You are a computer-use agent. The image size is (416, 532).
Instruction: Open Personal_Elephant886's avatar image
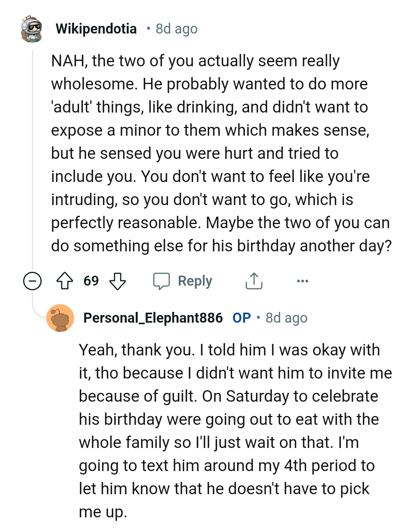[x=60, y=318]
